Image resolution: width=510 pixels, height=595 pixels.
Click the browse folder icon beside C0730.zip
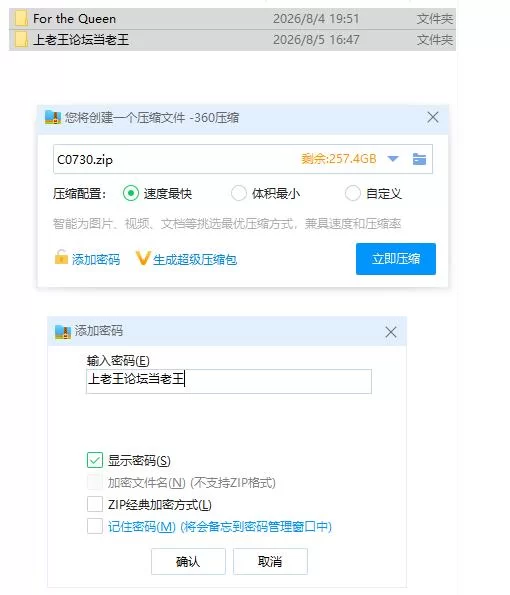pos(419,159)
